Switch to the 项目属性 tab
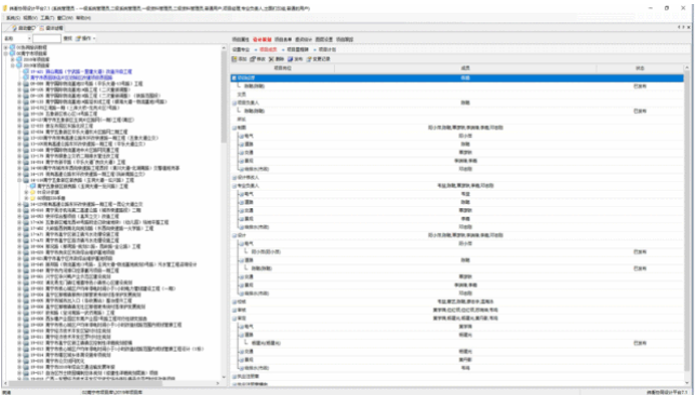 point(241,39)
